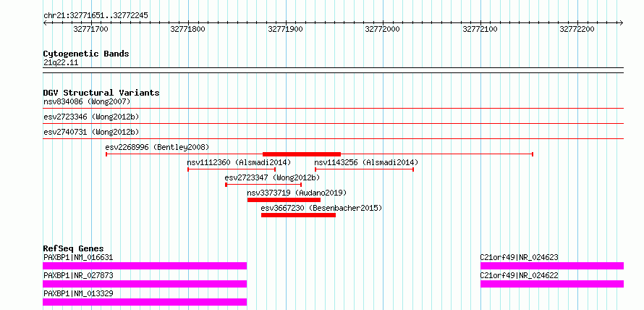Screen dimensions: 644x310
Task: Open gene C21orf49|NR_024623 label
Action: 519,257
